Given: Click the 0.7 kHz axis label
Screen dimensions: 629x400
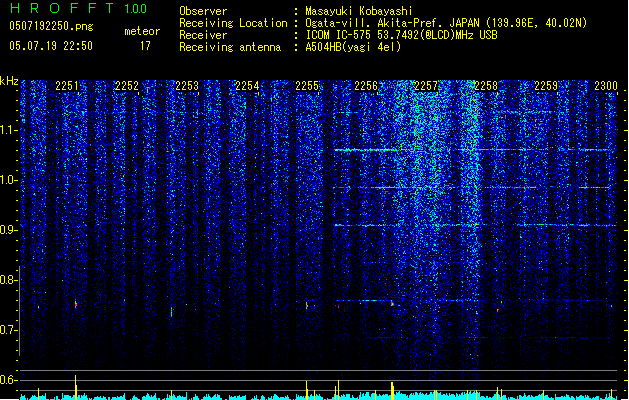Looking at the screenshot, I should click(9, 330).
